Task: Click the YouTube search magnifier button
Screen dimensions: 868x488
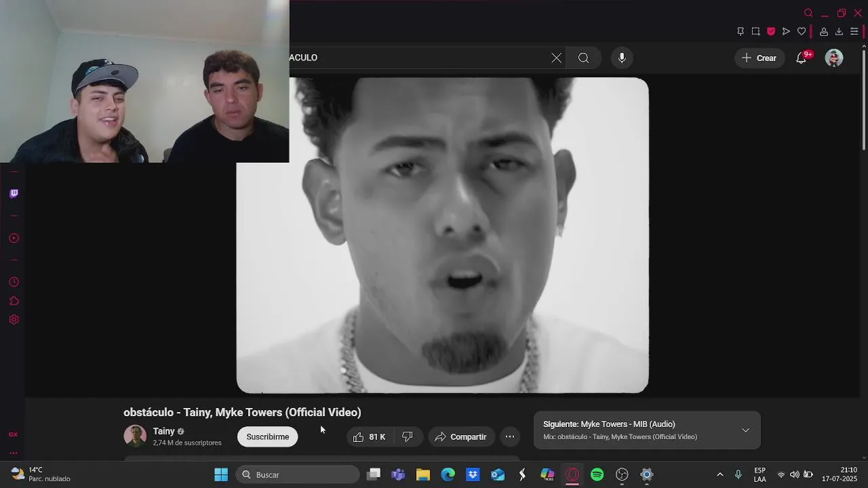Action: [583, 58]
